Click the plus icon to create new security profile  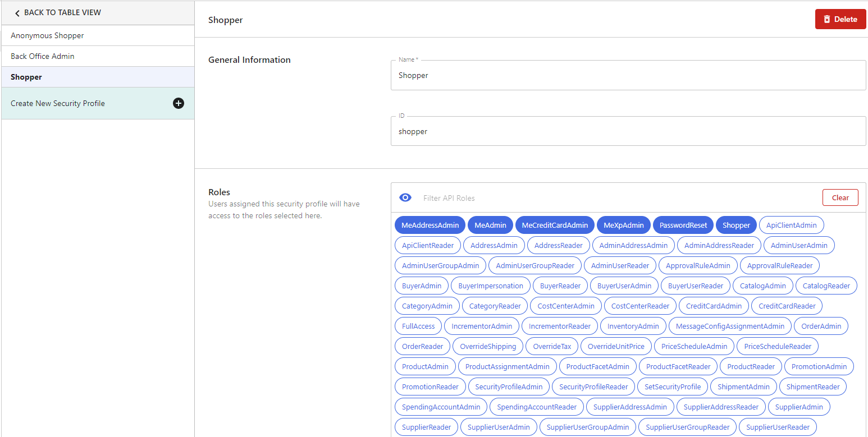(x=179, y=103)
